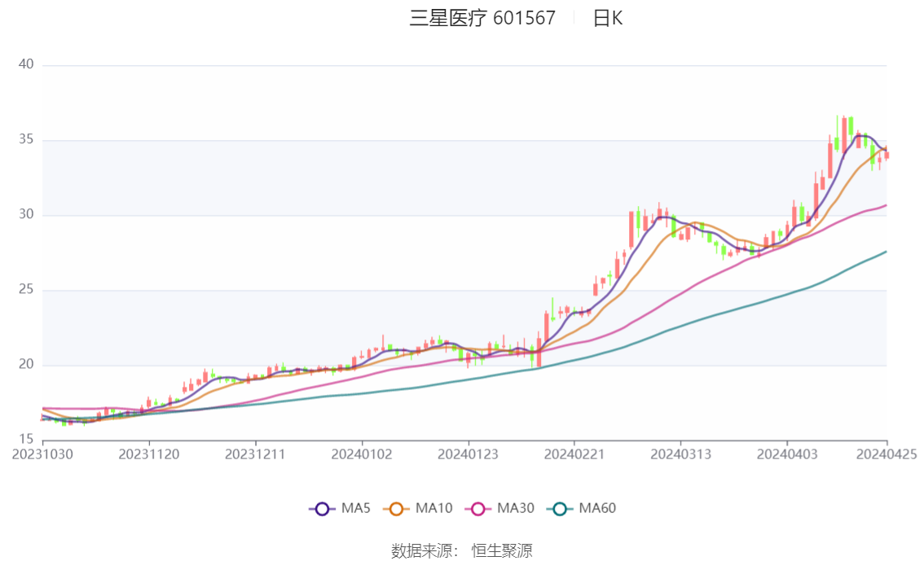Click the x-axis date label 20240123
This screenshot has height=561, width=924.
point(468,454)
